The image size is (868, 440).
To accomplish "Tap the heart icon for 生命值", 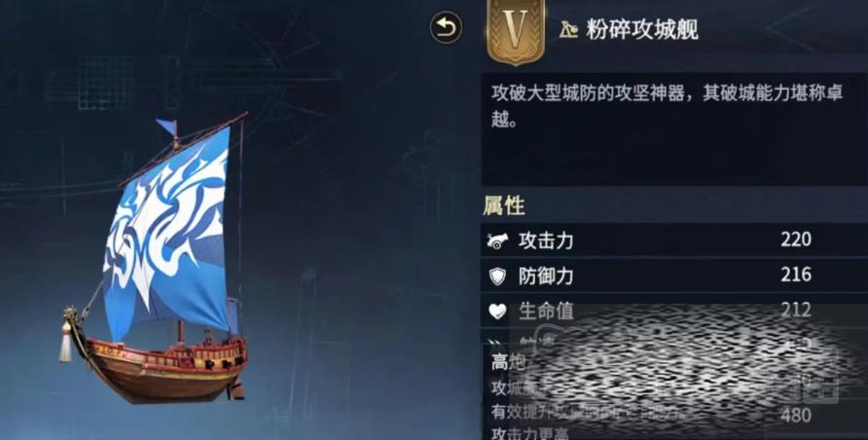I will [497, 312].
